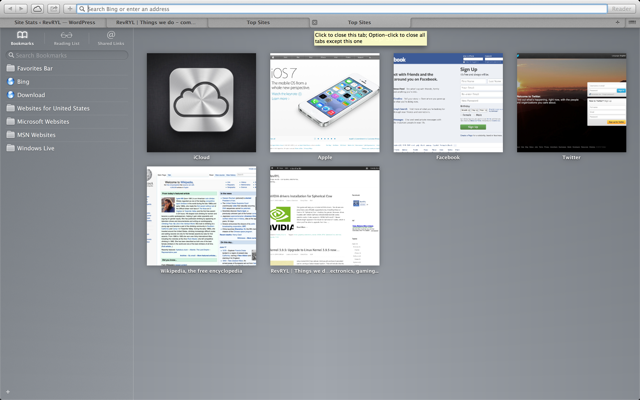Focus the search or address field
This screenshot has height=400, width=640.
coord(342,9)
